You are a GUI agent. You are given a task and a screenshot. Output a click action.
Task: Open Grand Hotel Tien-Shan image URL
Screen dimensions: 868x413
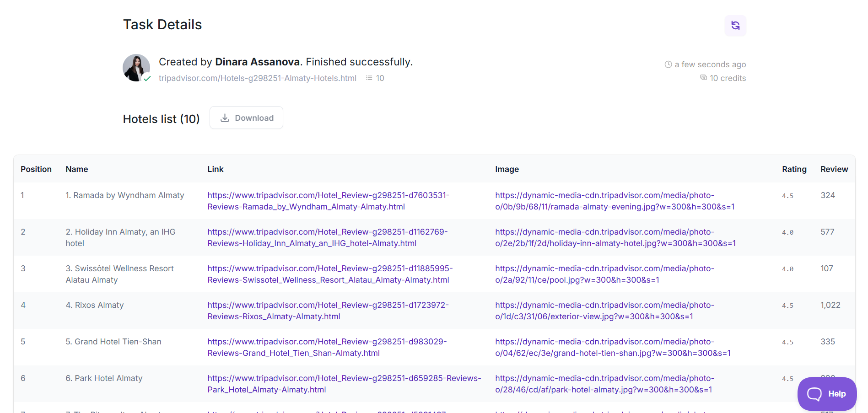pyautogui.click(x=612, y=347)
